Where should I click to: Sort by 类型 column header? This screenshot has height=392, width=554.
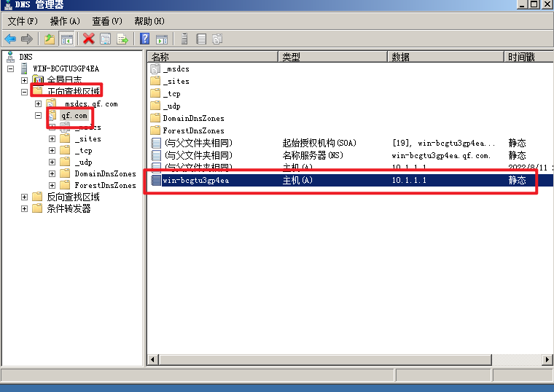333,57
